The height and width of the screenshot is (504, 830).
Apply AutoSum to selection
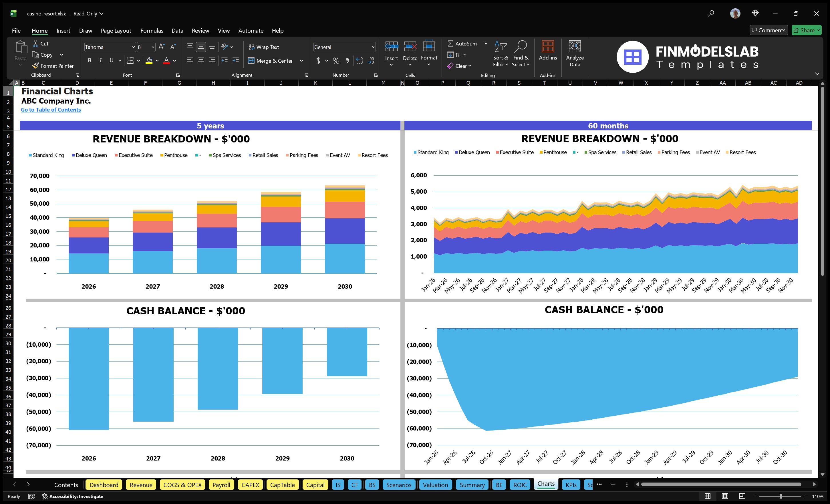tap(464, 43)
